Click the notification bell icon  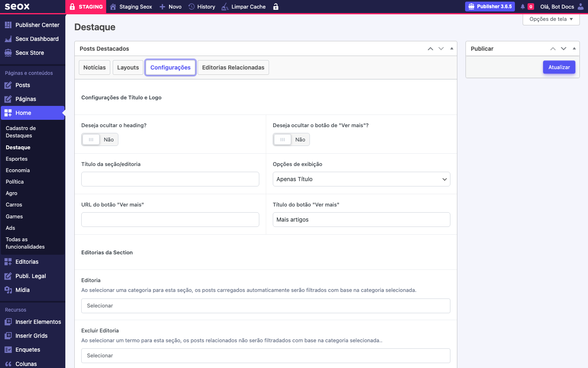523,7
